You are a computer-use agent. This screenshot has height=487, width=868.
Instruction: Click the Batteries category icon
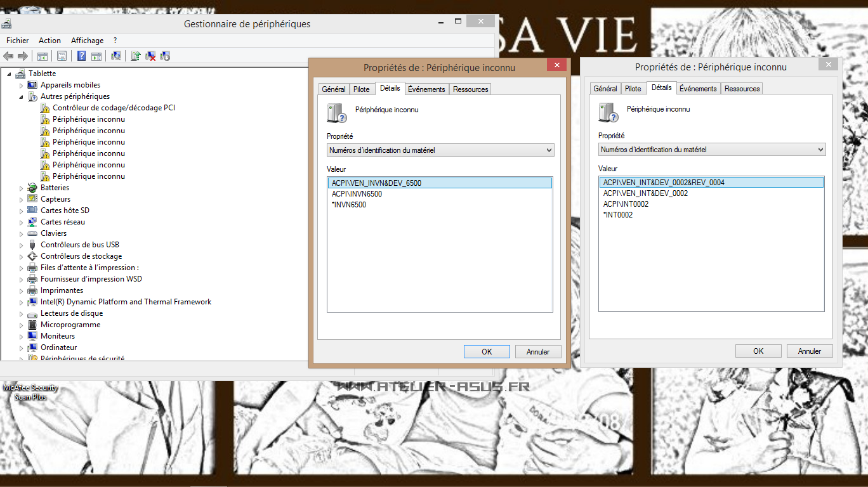tap(32, 188)
